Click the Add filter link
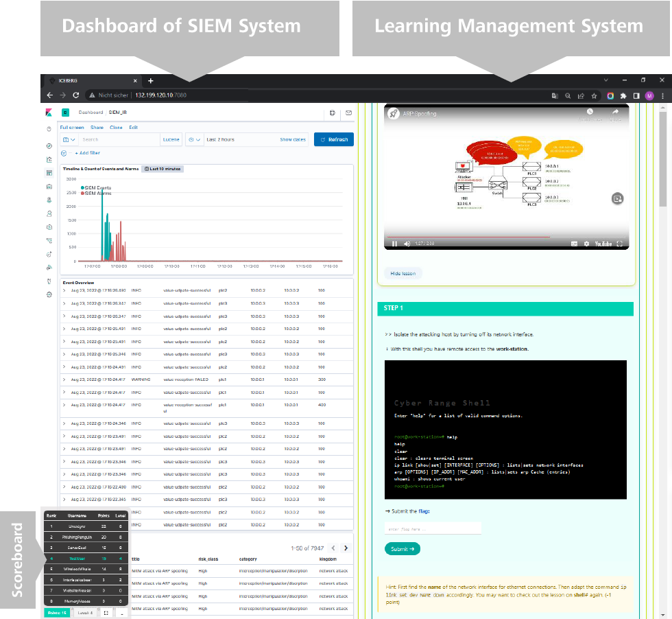 pyautogui.click(x=88, y=153)
